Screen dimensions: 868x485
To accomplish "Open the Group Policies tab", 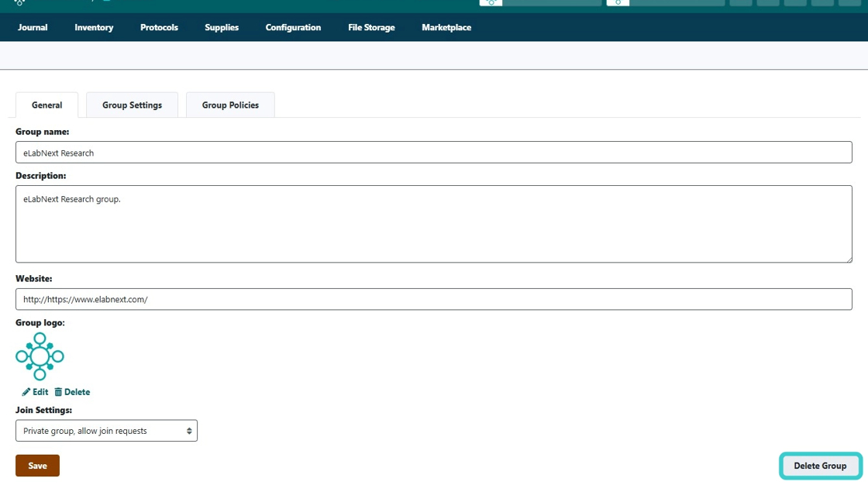I will coord(230,105).
